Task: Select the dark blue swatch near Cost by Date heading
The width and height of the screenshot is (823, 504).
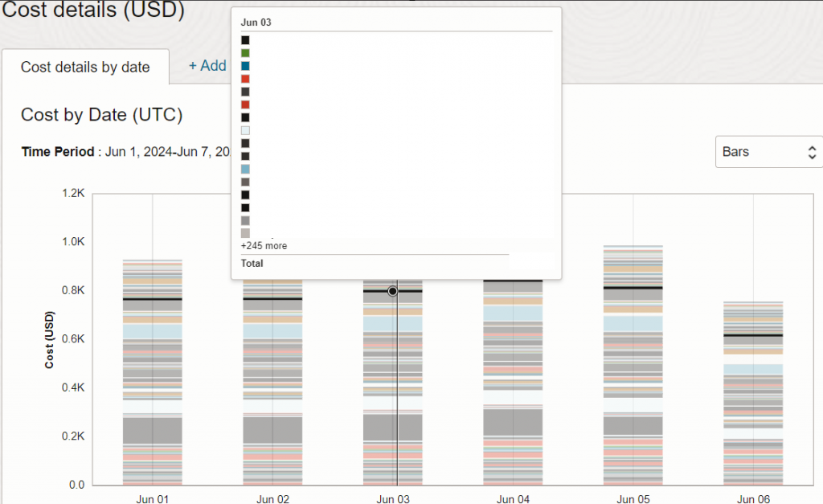Action: point(245,65)
